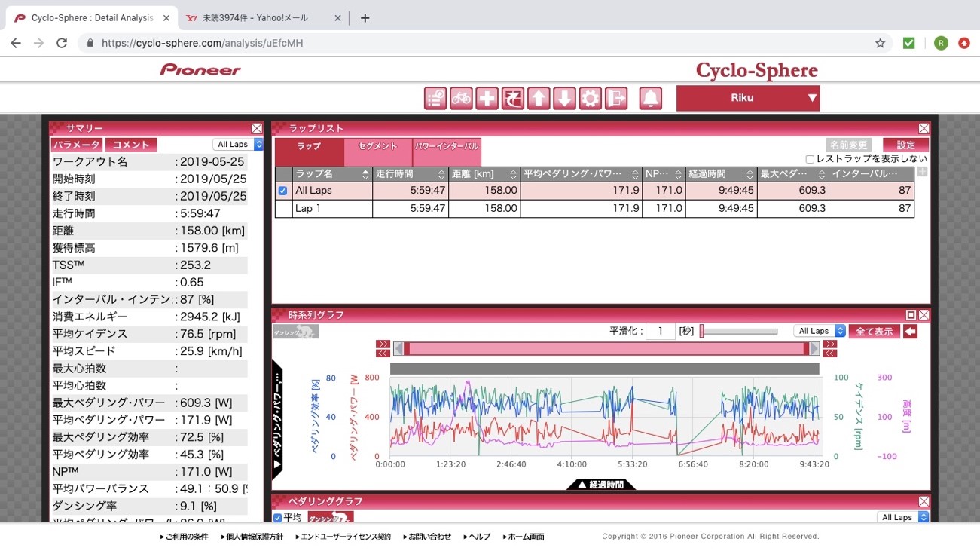
Task: Click the 平滑化 seconds input field
Action: coord(660,331)
